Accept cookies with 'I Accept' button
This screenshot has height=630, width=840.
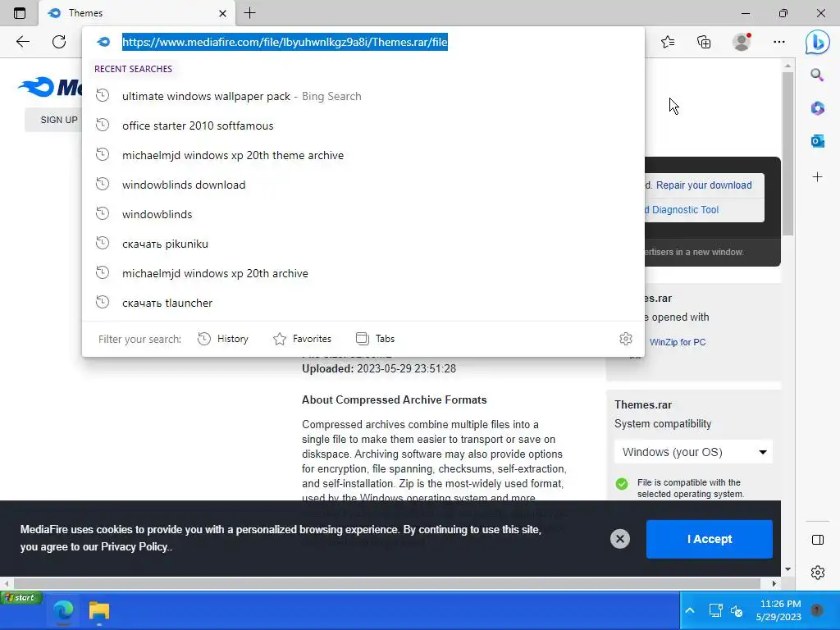(710, 539)
